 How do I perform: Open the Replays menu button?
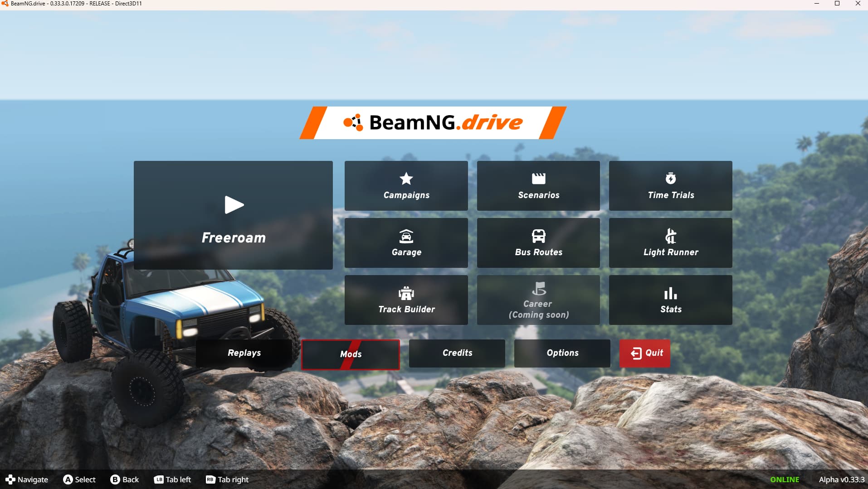pyautogui.click(x=244, y=353)
